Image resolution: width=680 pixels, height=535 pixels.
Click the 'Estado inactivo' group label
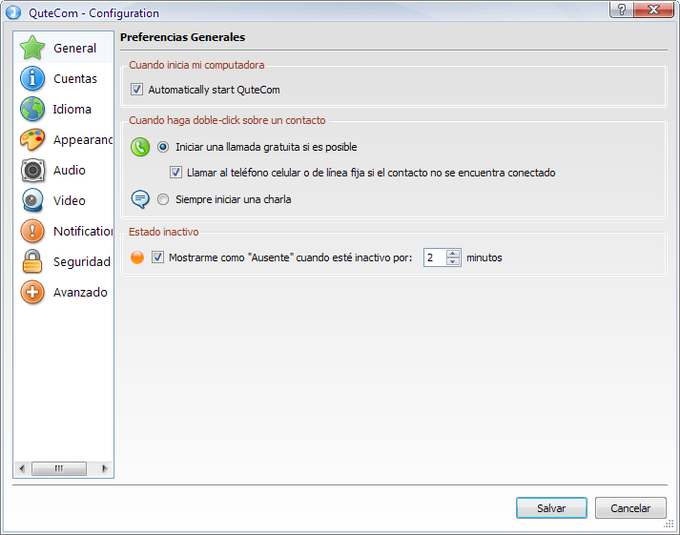point(163,232)
